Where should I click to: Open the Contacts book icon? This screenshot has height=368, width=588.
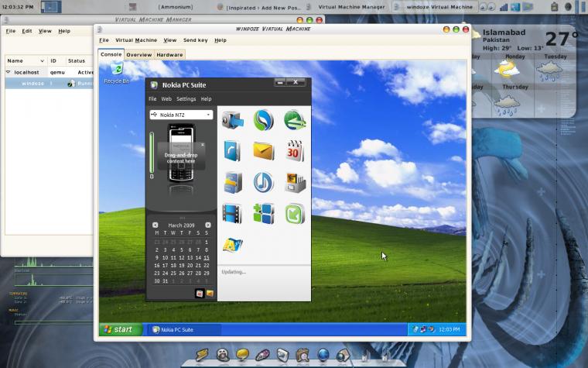tap(232, 151)
